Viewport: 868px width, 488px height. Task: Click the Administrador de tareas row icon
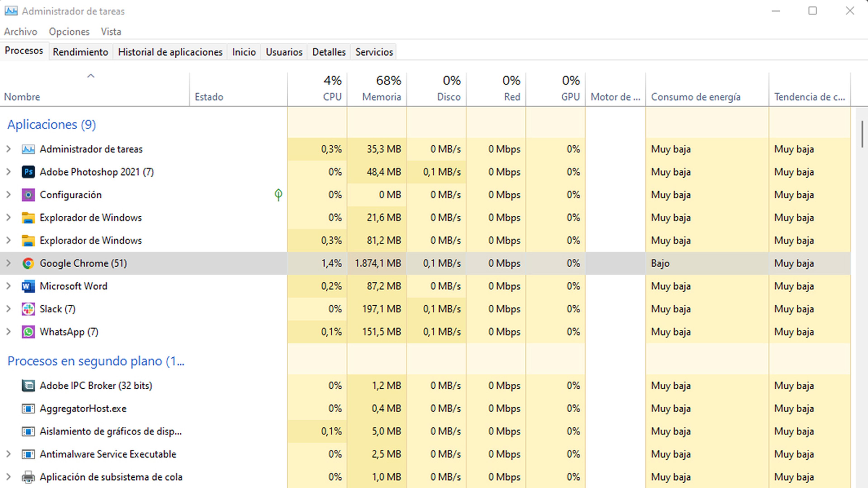click(x=28, y=149)
